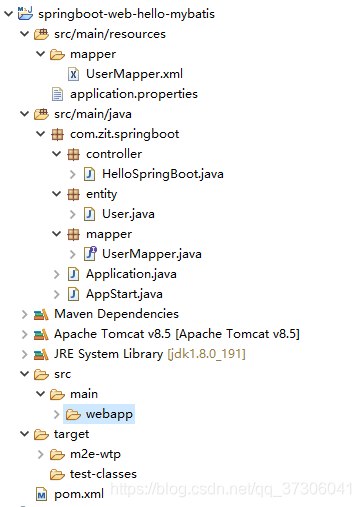Select the AppStart.java label
The image size is (361, 507).
click(124, 294)
